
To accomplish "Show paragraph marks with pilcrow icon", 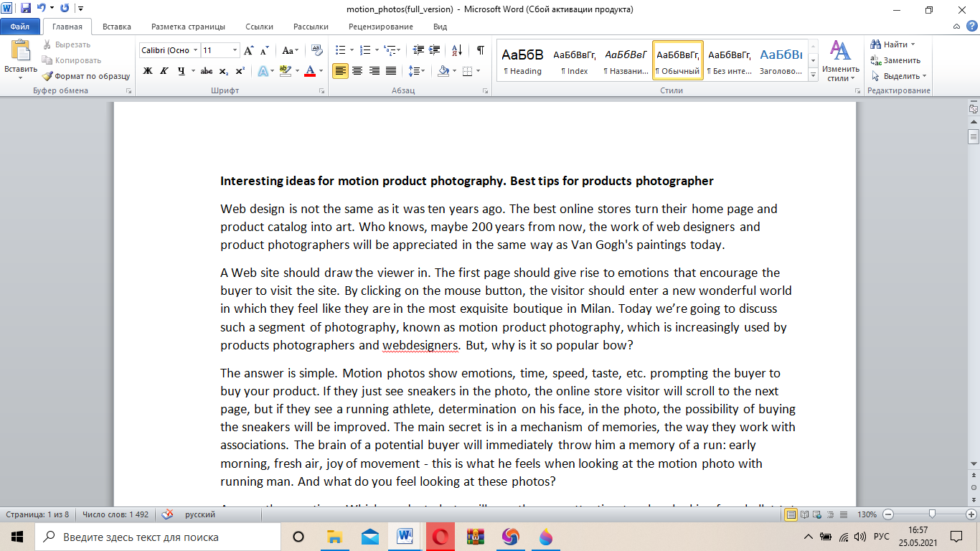I will coord(480,50).
